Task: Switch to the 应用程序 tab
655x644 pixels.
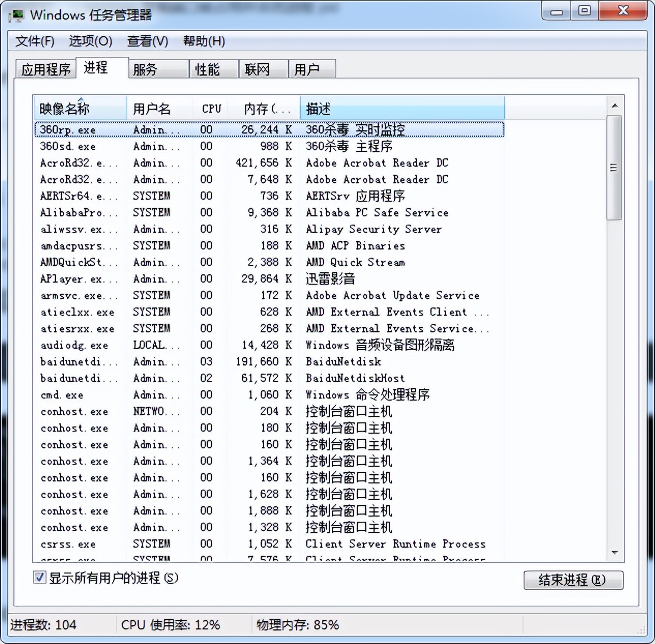Action: [x=45, y=68]
